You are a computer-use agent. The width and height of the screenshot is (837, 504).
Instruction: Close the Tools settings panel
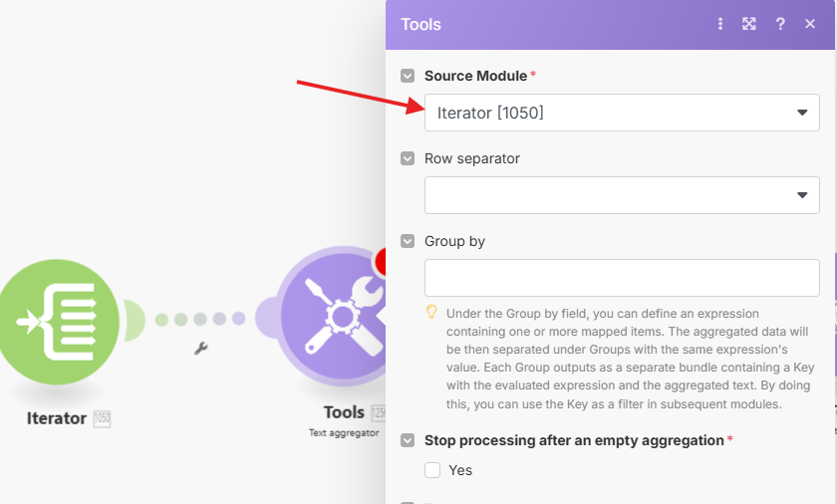coord(810,24)
